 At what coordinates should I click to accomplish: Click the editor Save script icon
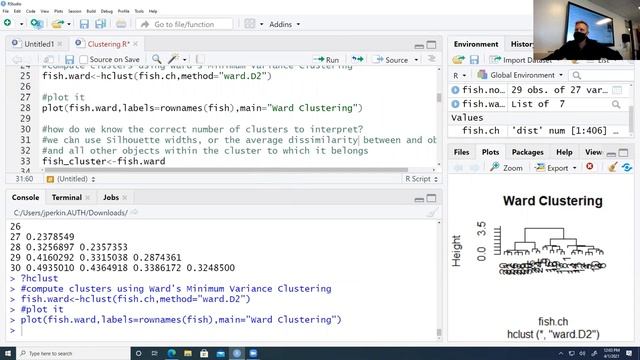coord(69,60)
